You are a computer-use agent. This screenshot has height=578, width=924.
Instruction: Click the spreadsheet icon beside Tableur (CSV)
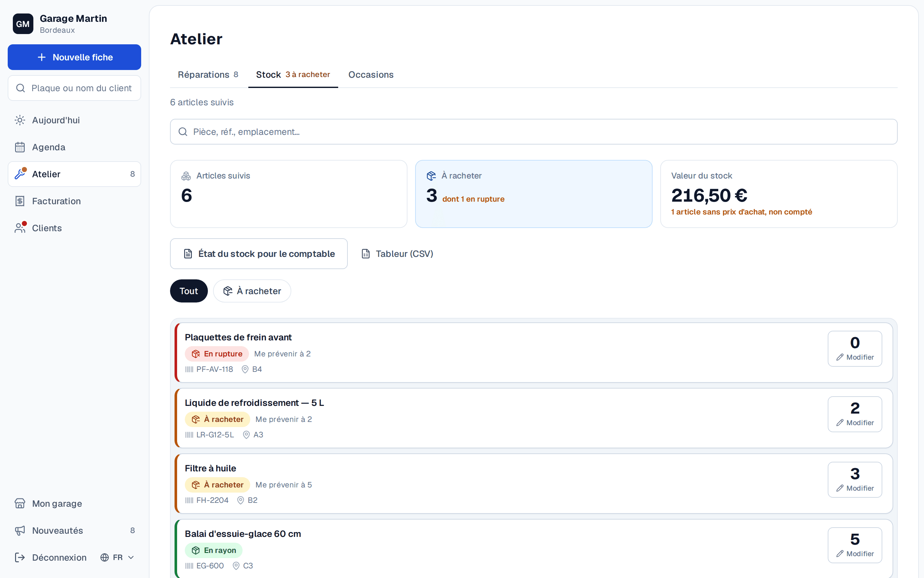365,254
